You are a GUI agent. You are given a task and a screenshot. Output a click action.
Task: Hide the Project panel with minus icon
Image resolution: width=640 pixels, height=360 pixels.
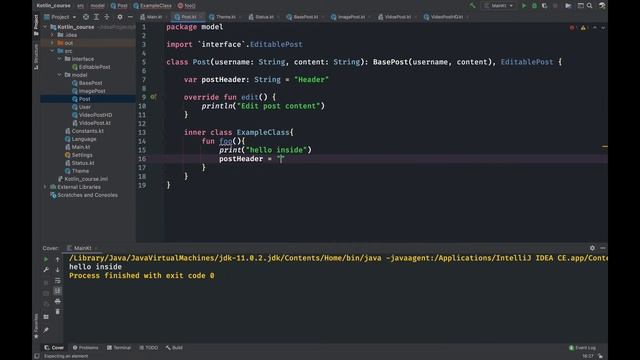pos(130,17)
